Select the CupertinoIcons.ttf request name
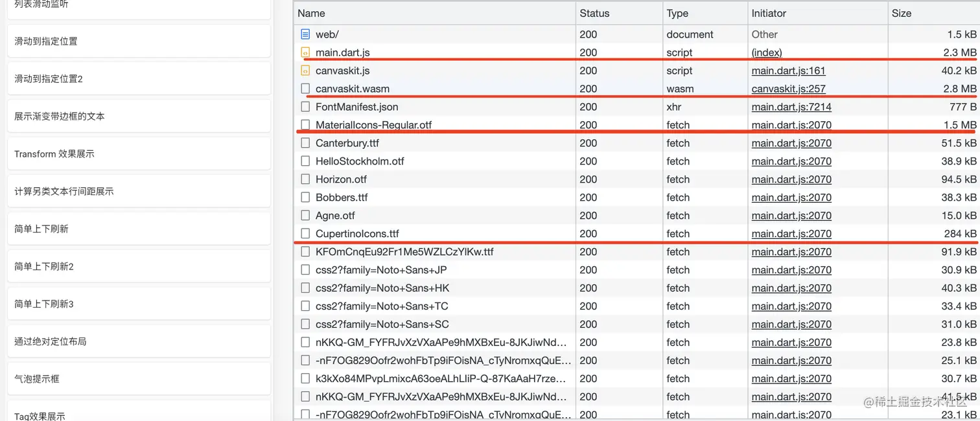The image size is (980, 421). coord(357,234)
